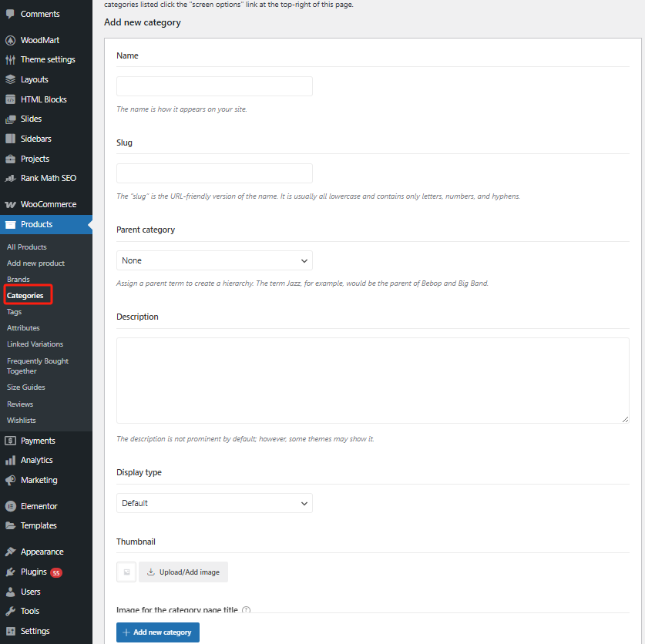Click the Description textarea resize handle
Viewport: 645px width, 644px height.
tap(625, 419)
